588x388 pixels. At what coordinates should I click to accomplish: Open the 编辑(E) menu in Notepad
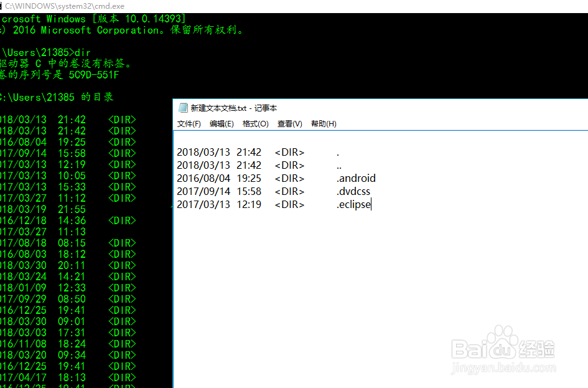(222, 123)
